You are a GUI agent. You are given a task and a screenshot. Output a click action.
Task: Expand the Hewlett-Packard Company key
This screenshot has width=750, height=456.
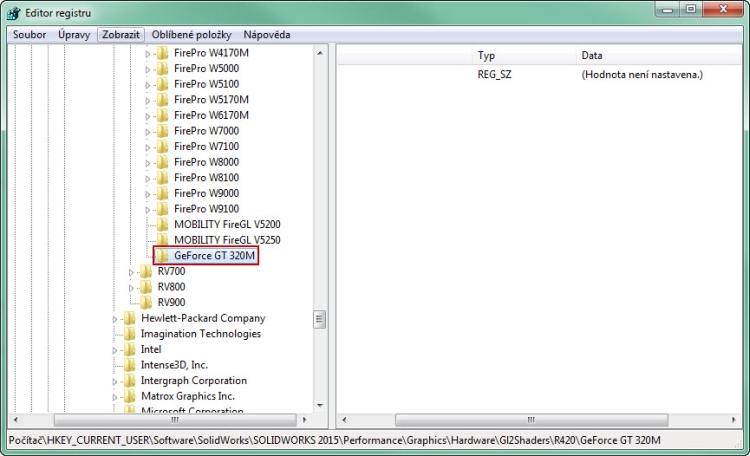click(115, 319)
